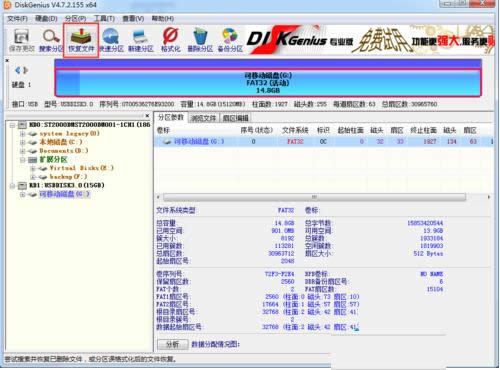Select Virtual Disks(E:) in the tree

coord(81,168)
